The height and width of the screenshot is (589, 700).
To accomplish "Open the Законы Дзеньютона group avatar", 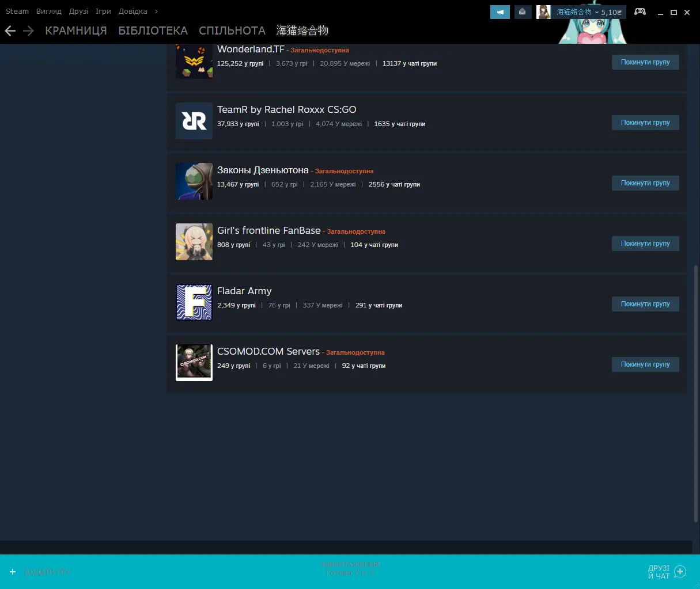I will coord(194,181).
